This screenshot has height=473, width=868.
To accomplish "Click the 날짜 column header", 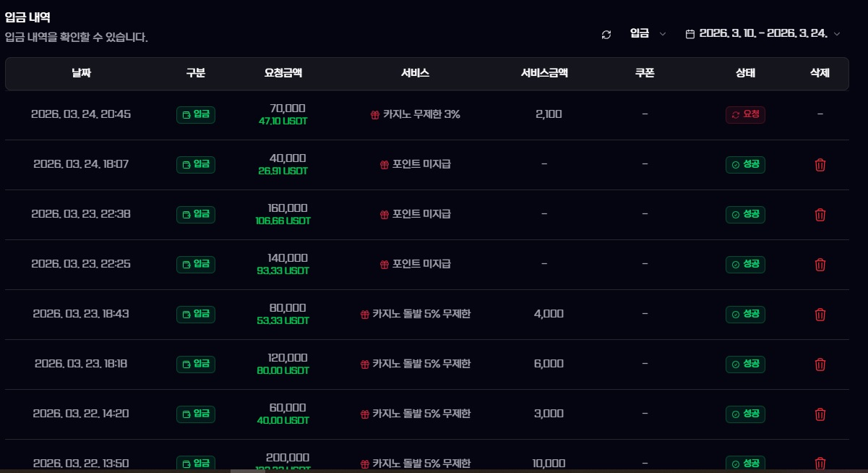I will point(81,73).
